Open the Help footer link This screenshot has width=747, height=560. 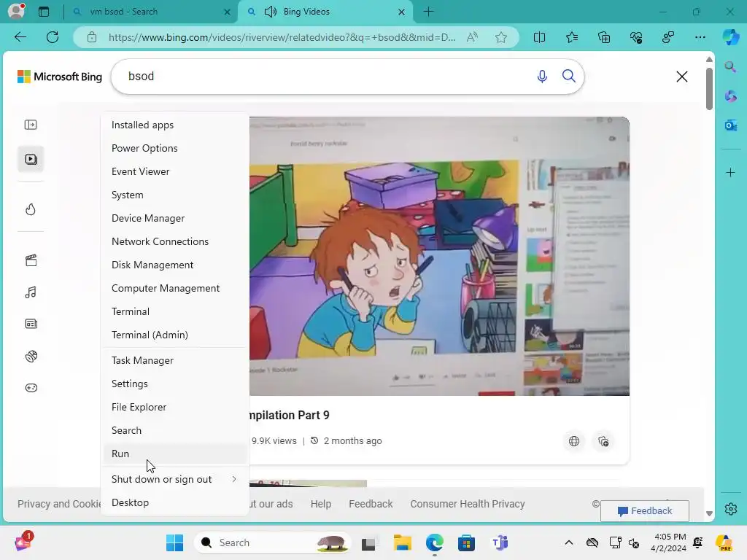pos(321,504)
